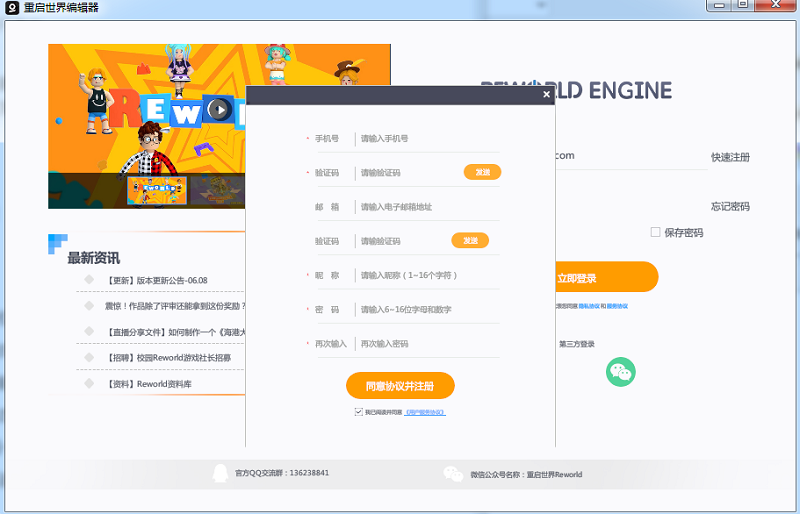Click the QQ penguin icon in footer

(220, 474)
